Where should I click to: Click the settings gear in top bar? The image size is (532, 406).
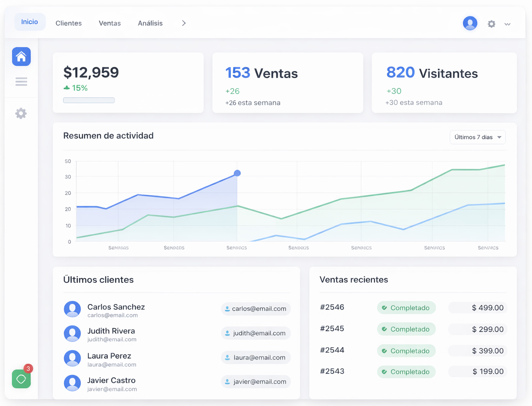(x=491, y=24)
